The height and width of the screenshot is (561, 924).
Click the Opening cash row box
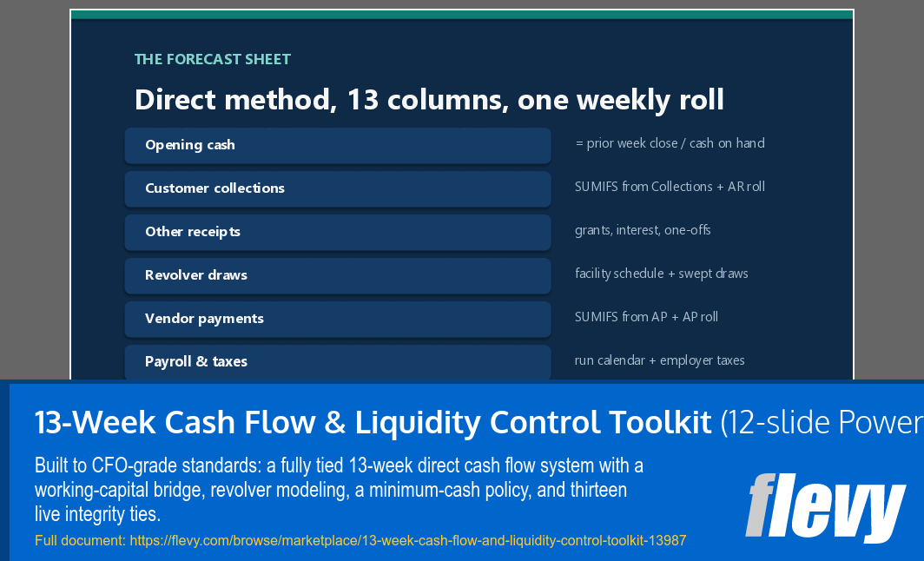tap(338, 145)
